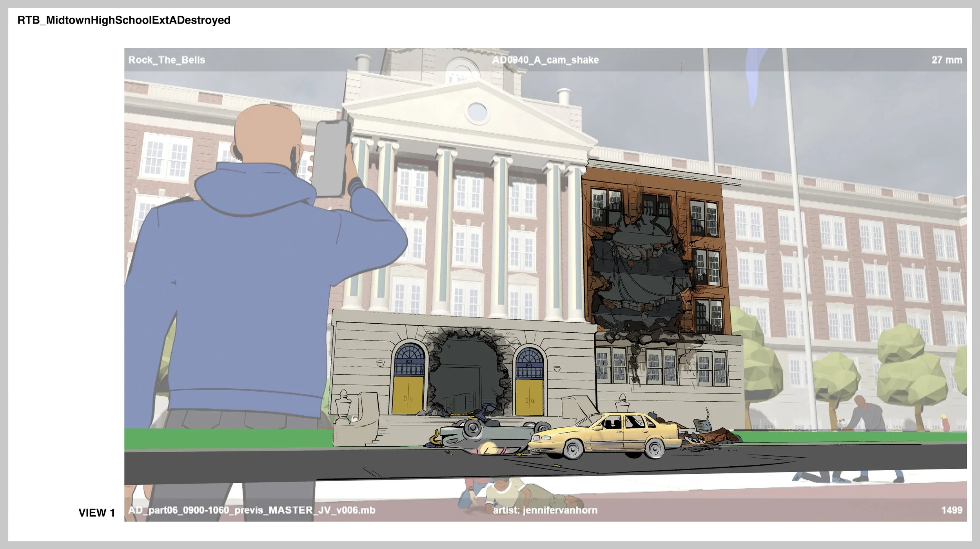Click the previs_MASTER_JV_v006.mb filename text
Image resolution: width=980 pixels, height=549 pixels.
click(252, 510)
